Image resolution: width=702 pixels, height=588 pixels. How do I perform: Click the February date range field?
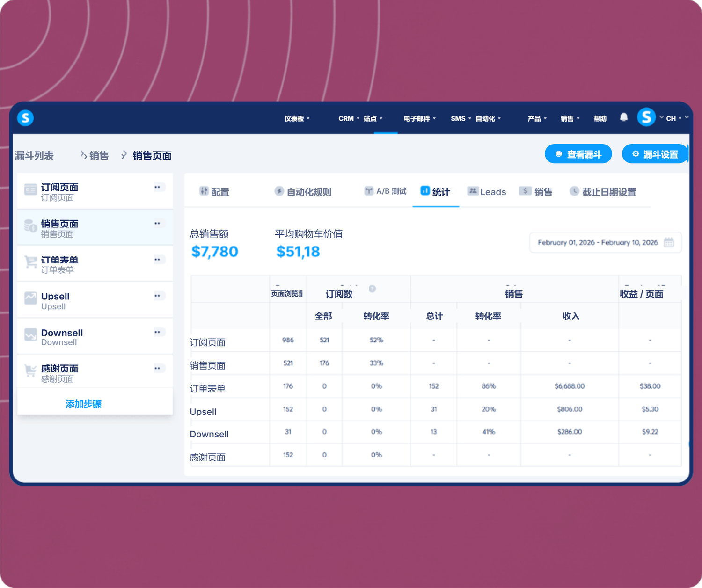(x=606, y=242)
